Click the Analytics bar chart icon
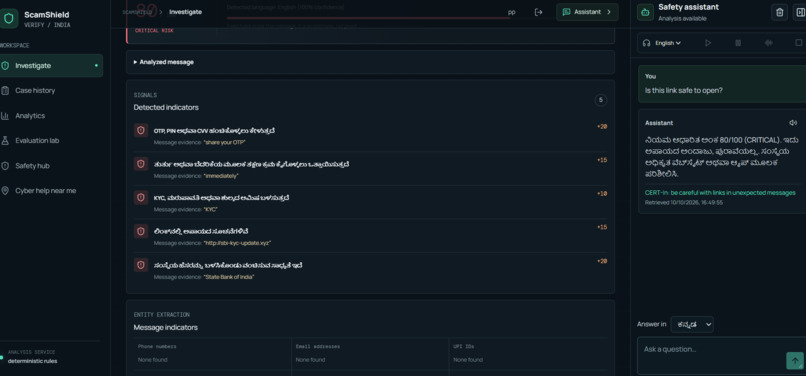Screen dimensions: 806x376 [x=5, y=116]
